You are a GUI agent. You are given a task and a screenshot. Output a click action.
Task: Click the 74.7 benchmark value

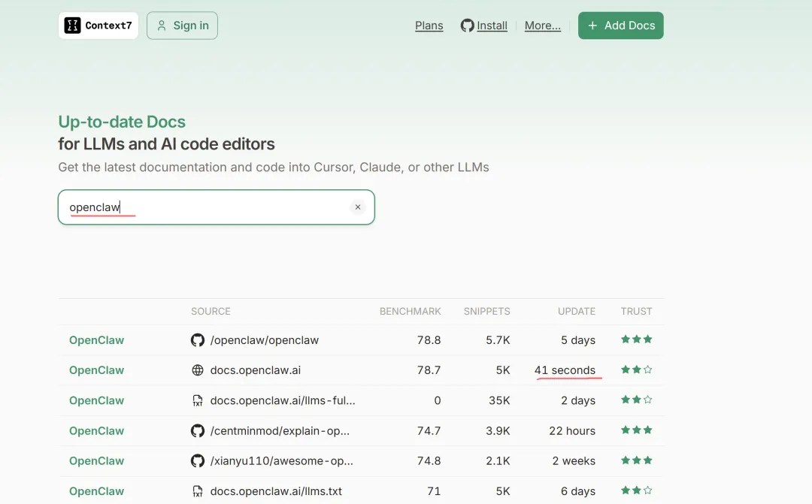tap(429, 430)
